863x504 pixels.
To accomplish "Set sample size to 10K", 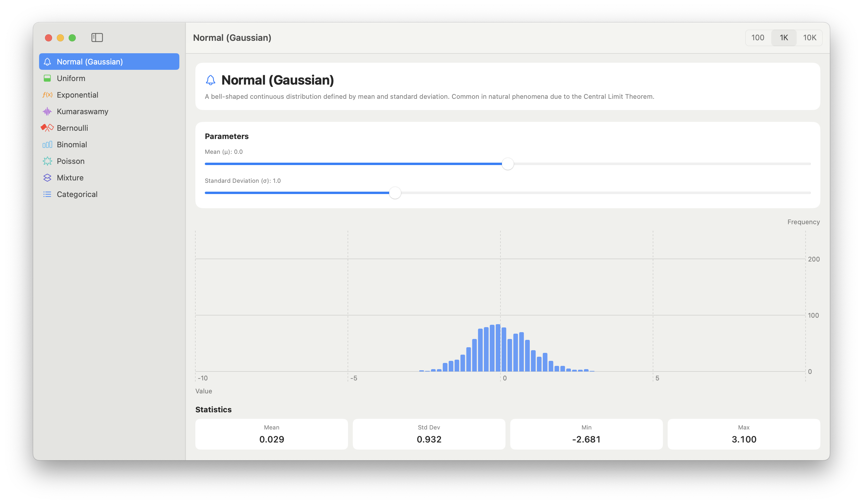I will point(809,38).
